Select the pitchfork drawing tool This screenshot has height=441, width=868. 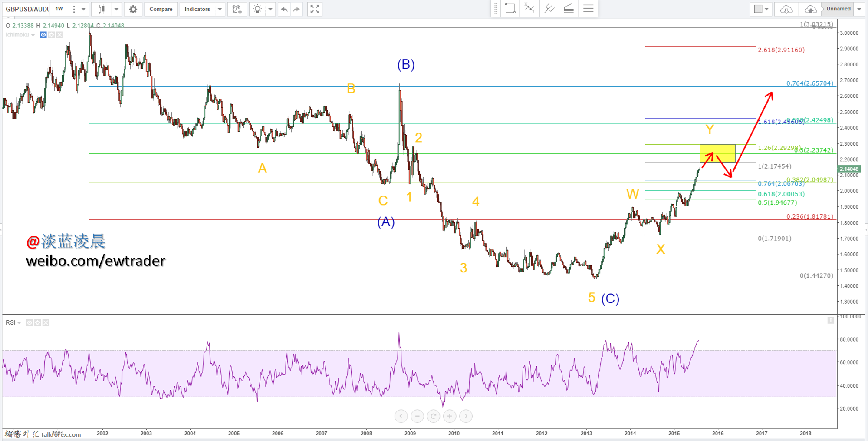click(x=549, y=8)
